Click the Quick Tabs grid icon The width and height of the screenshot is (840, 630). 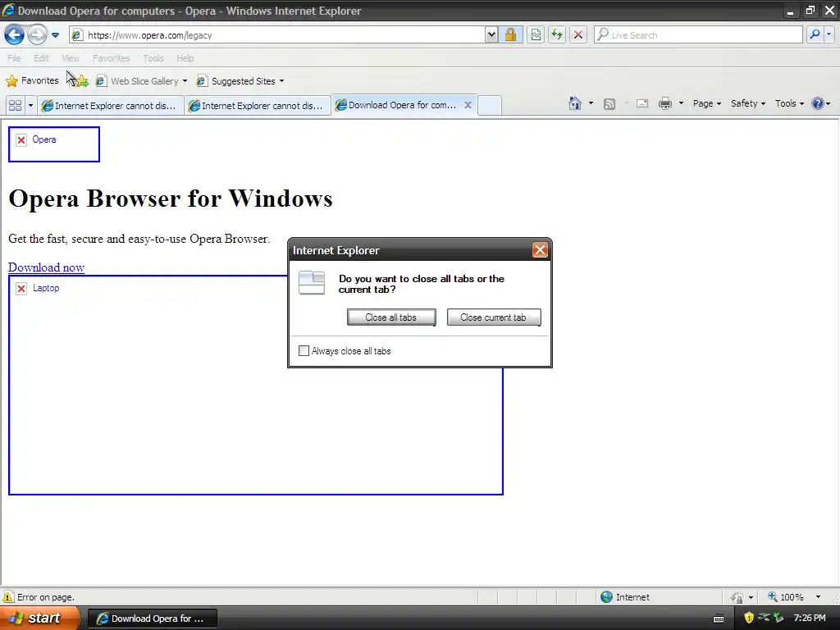[15, 105]
